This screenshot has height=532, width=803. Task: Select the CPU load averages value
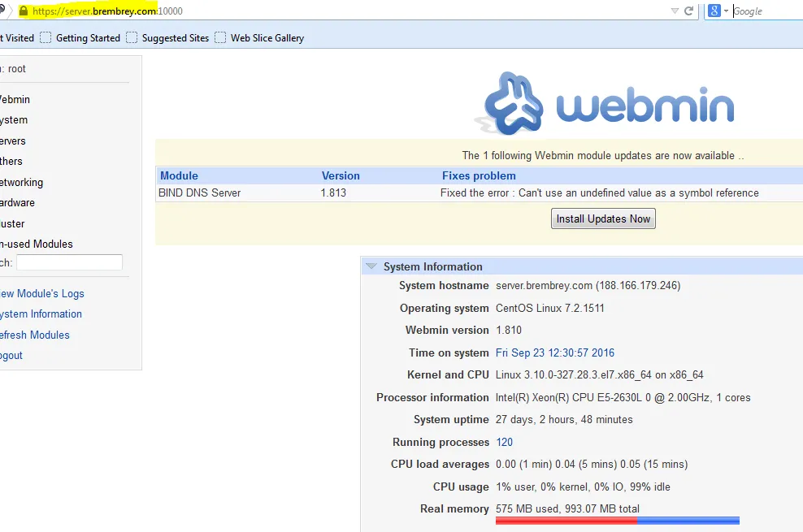[x=592, y=464]
